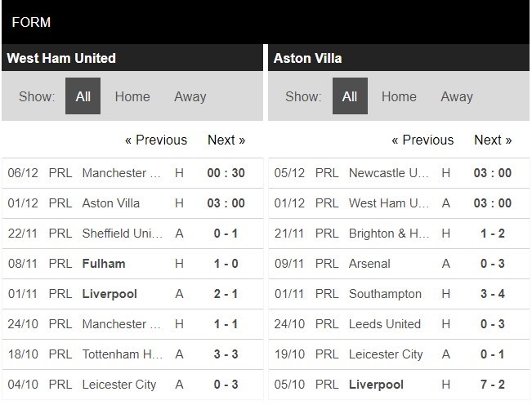Open Aston Villa's 24/10 Leeds United match
532x405 pixels.
click(x=384, y=324)
